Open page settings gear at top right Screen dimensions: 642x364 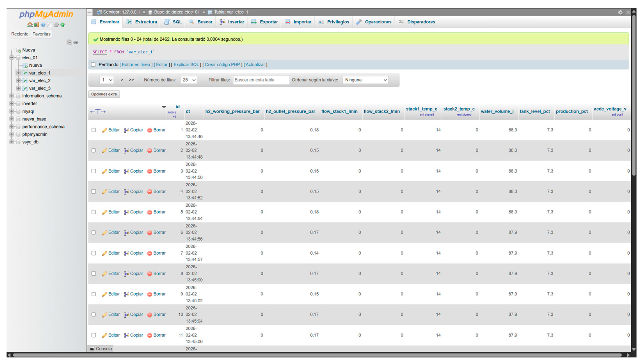click(620, 12)
